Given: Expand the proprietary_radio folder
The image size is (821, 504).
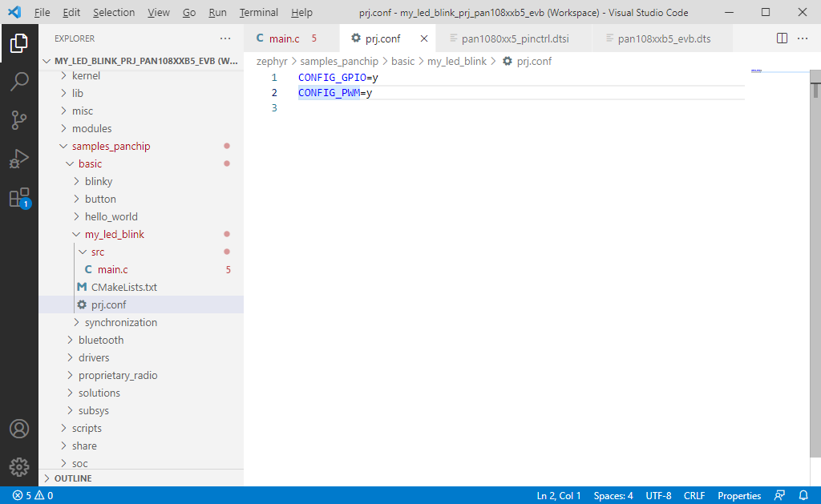Looking at the screenshot, I should click(x=141, y=375).
